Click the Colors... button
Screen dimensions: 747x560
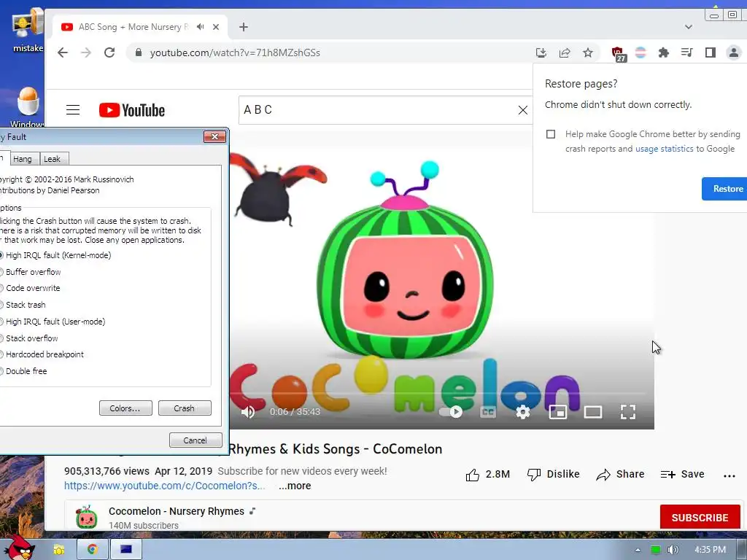tap(125, 408)
